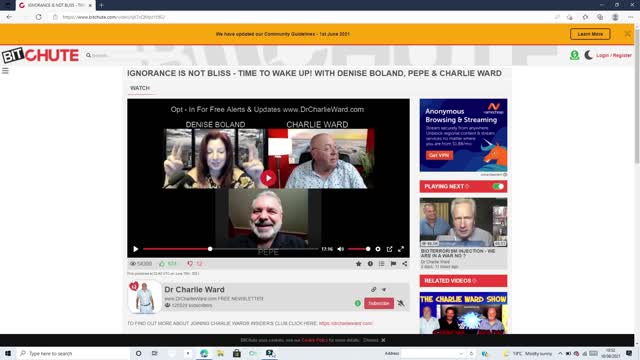Toggle channel notifications bell icon
Image resolution: width=640 pixels, height=360 pixels.
[401, 303]
